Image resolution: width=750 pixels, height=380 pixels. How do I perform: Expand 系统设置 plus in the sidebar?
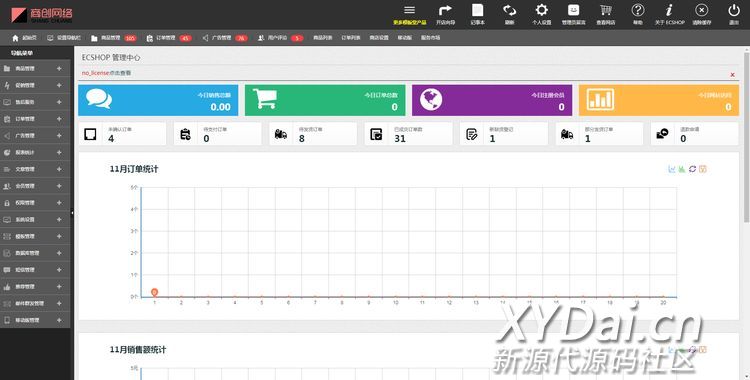click(59, 219)
